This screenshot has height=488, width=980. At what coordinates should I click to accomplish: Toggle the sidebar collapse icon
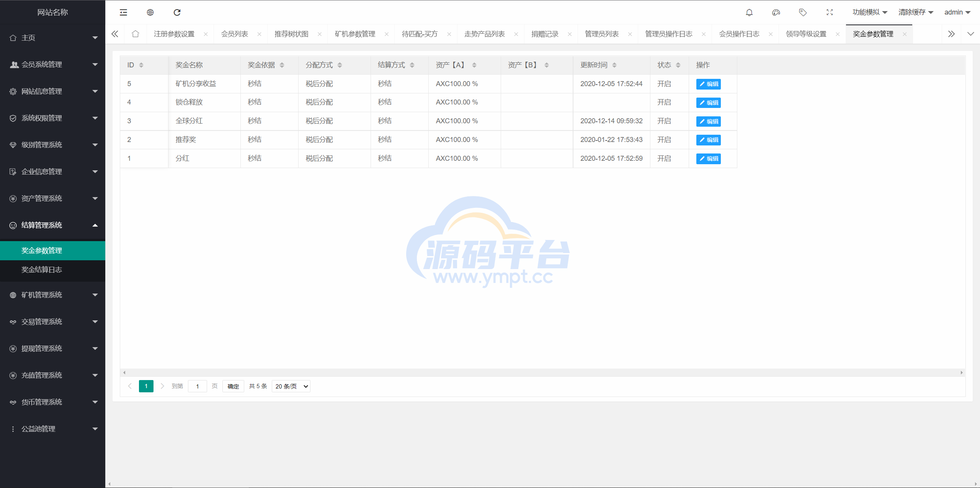pos(123,12)
